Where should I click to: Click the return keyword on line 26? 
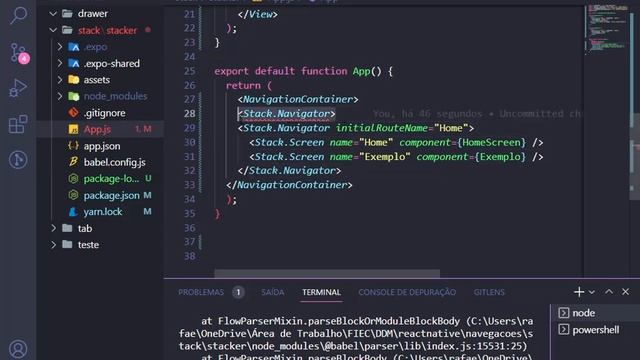pyautogui.click(x=243, y=85)
